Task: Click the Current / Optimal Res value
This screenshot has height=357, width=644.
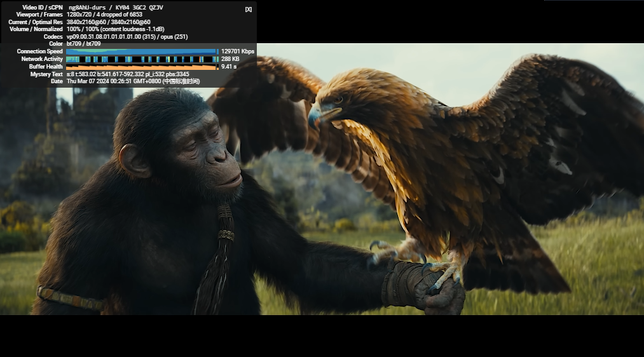Action: pos(108,22)
